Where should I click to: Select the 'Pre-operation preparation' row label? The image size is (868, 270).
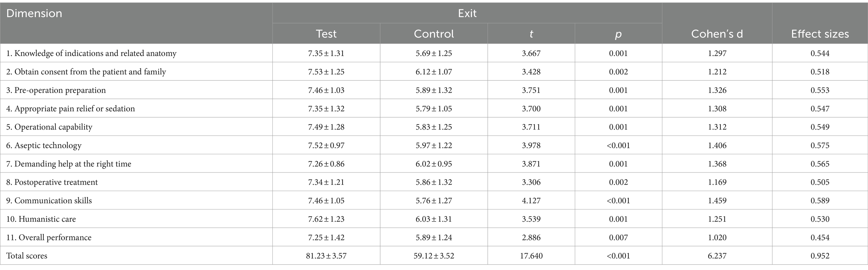click(x=56, y=90)
